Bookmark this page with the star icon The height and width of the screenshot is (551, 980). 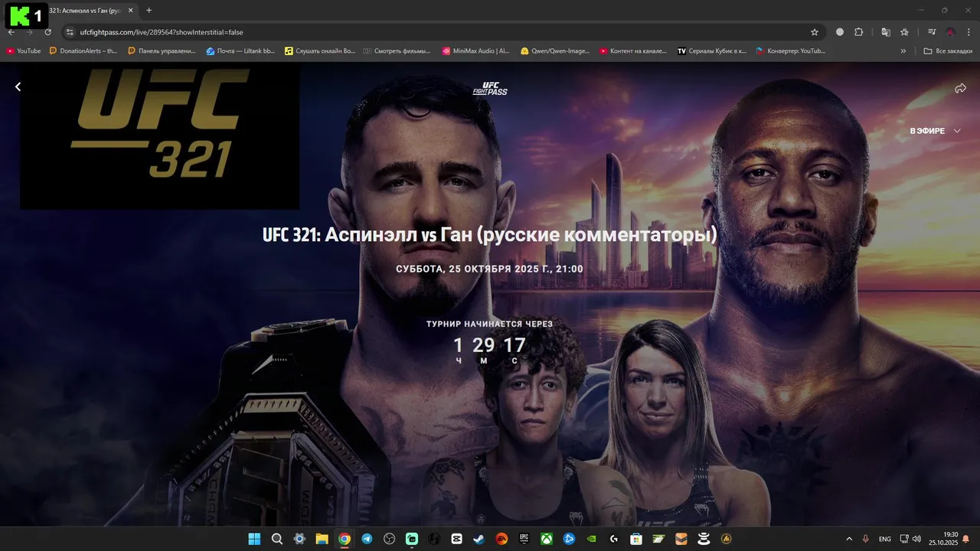click(x=815, y=32)
